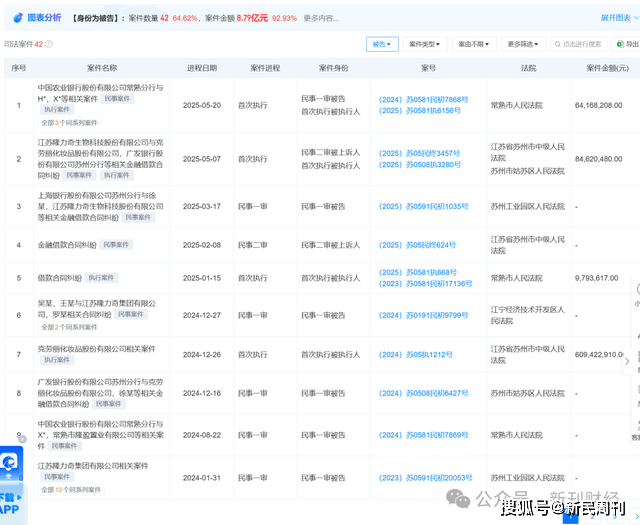Open case number (2024)苏0581民初7868号

tap(423, 100)
